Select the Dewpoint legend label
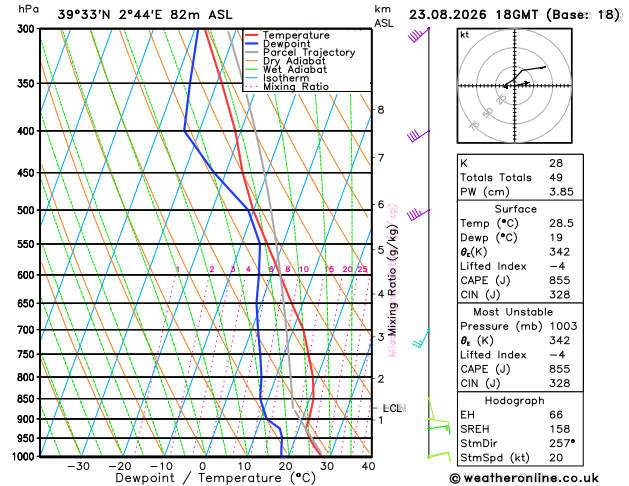Screen dimensions: 629x486 286,44
